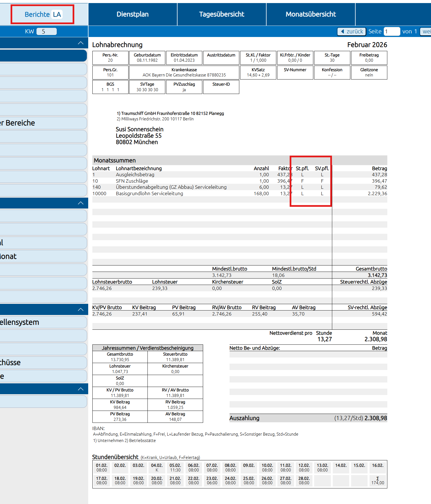Image resolution: width=431 pixels, height=504 pixels.
Task: Open the sidebar entry ending in 'ellensystem'
Action: click(43, 322)
